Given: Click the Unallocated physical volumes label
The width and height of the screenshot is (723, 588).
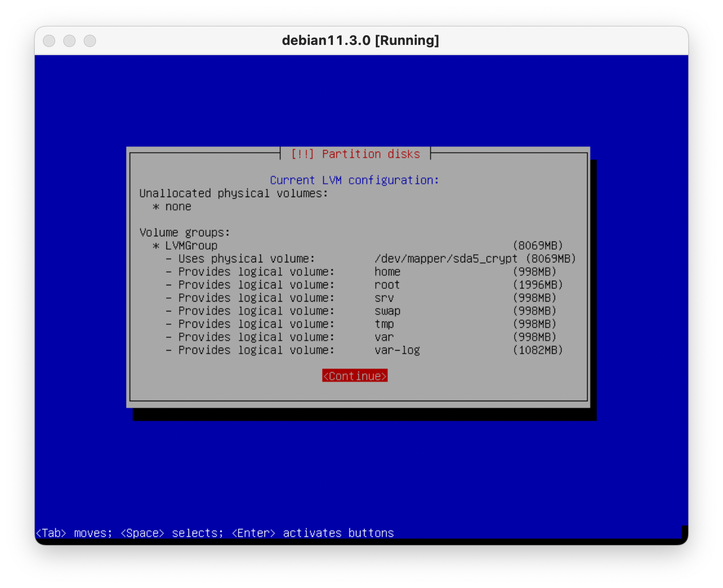Looking at the screenshot, I should point(233,193).
